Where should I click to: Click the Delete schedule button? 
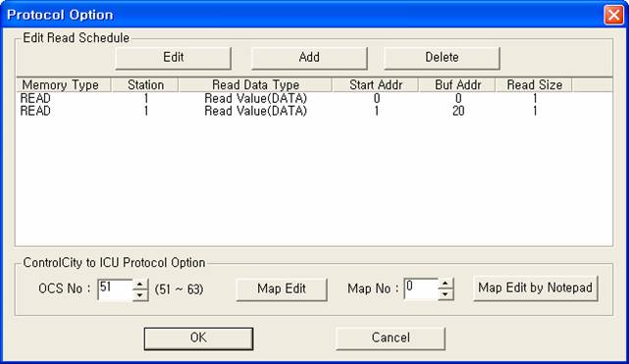[x=442, y=58]
